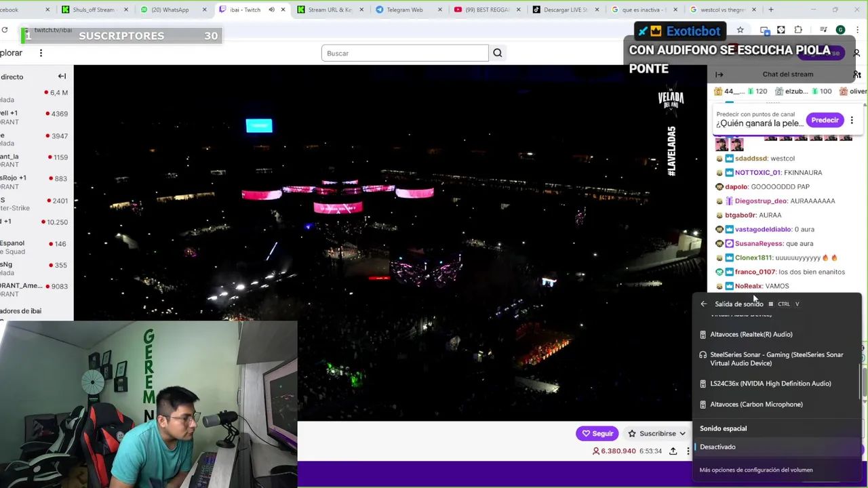868x488 pixels.
Task: Click chat username Clonex1811
Action: tap(753, 258)
